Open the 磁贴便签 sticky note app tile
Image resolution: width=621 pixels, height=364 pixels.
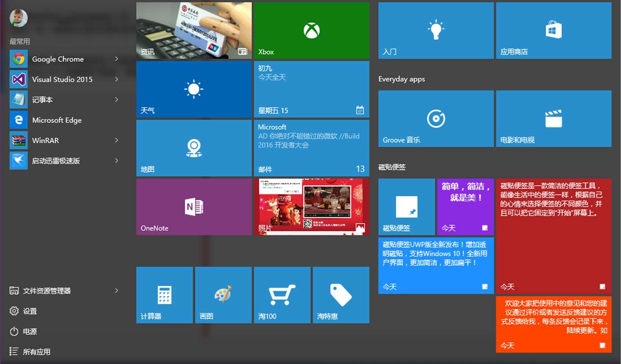click(x=407, y=207)
